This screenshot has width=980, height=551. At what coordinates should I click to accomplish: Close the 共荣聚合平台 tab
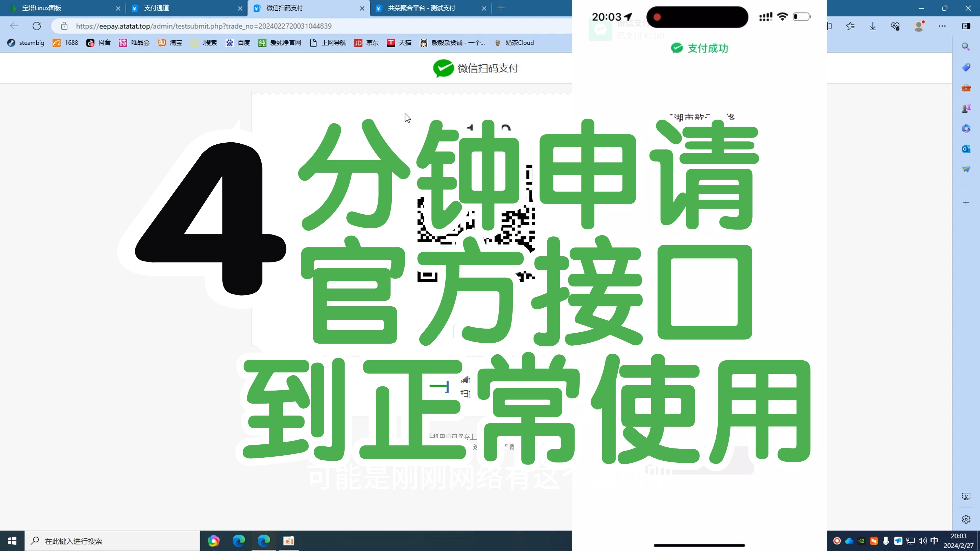pyautogui.click(x=484, y=8)
